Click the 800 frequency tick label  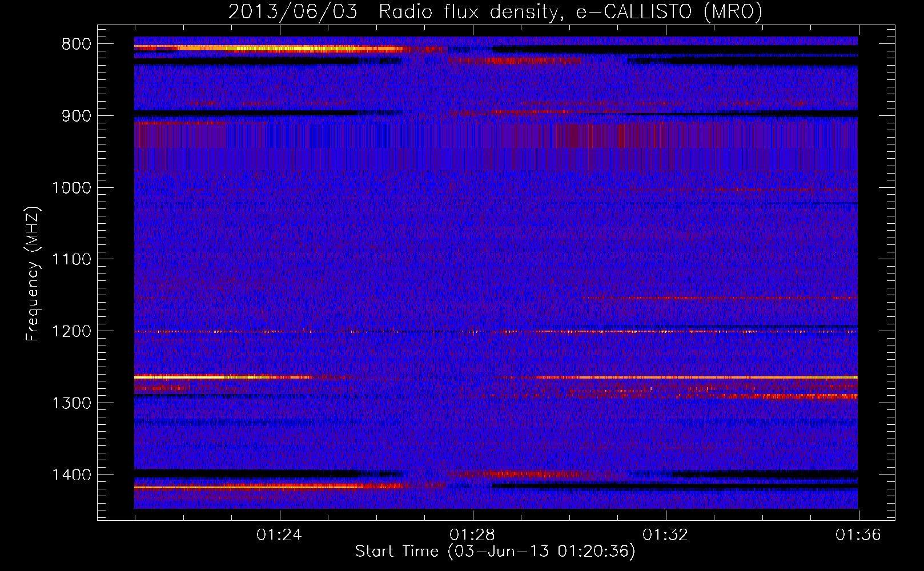[x=76, y=45]
